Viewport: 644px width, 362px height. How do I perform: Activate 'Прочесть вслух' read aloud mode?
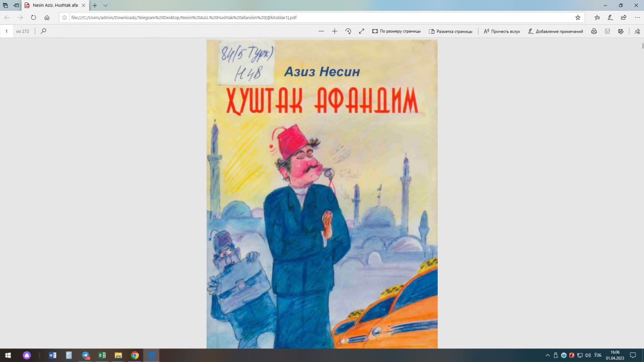tap(500, 31)
